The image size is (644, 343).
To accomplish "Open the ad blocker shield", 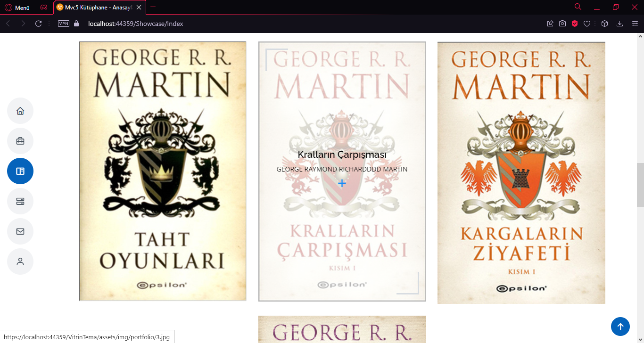I will click(x=575, y=24).
